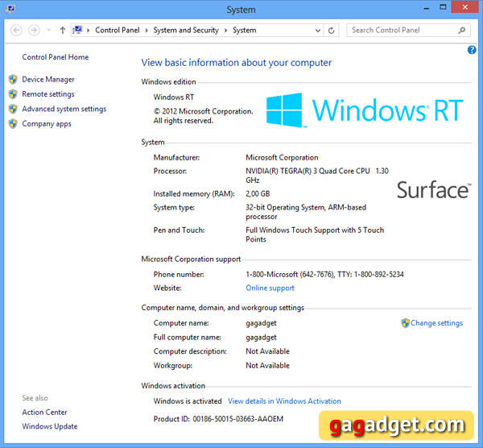Click the computer icon in address bar
The image size is (483, 448).
point(77,30)
